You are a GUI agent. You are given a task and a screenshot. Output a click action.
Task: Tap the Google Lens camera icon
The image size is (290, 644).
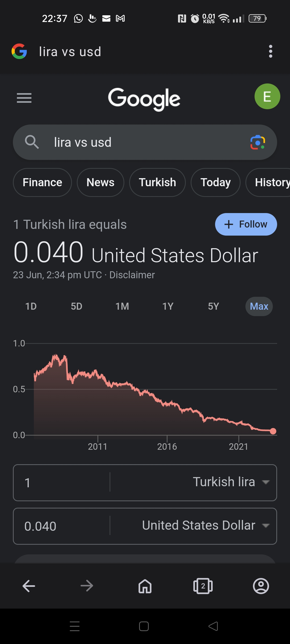pyautogui.click(x=258, y=142)
